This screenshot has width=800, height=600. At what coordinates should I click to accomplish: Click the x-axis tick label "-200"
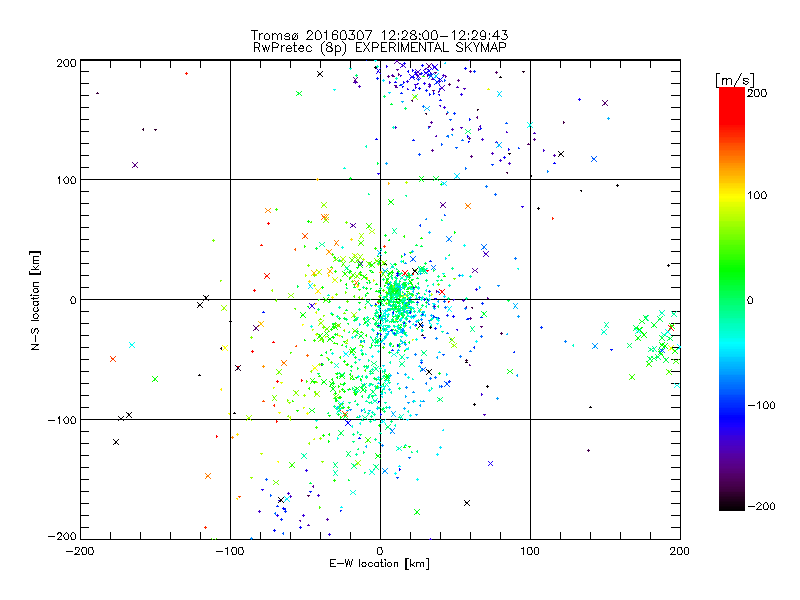80,551
